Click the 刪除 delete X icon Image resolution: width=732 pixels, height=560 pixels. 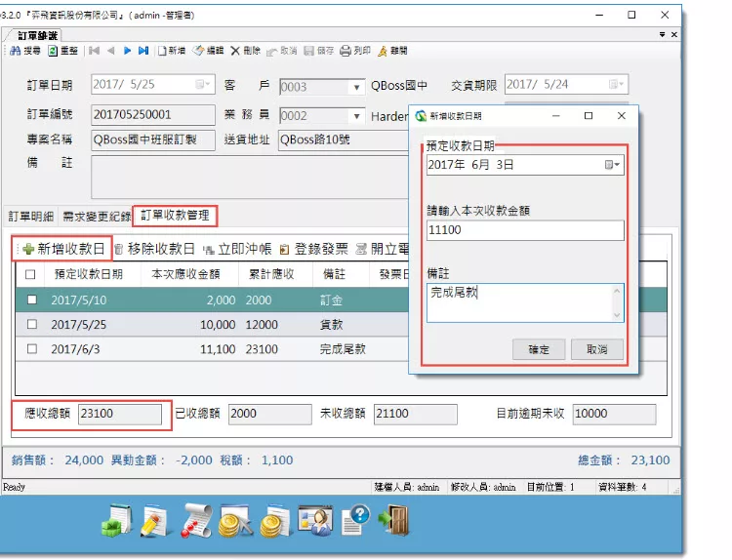click(x=233, y=51)
